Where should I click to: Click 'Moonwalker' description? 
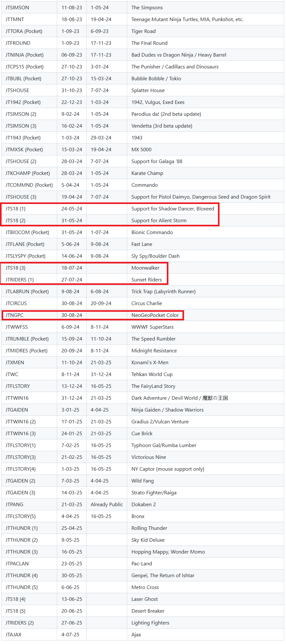point(145,268)
